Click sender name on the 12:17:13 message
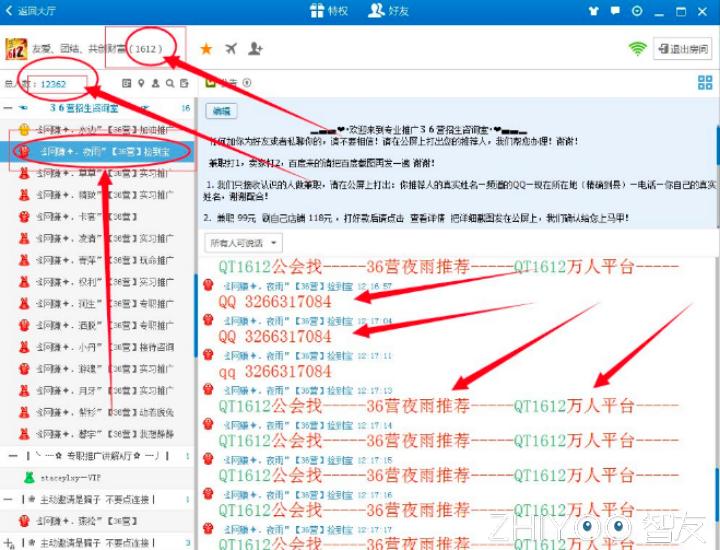Image resolution: width=720 pixels, height=550 pixels. [288, 391]
